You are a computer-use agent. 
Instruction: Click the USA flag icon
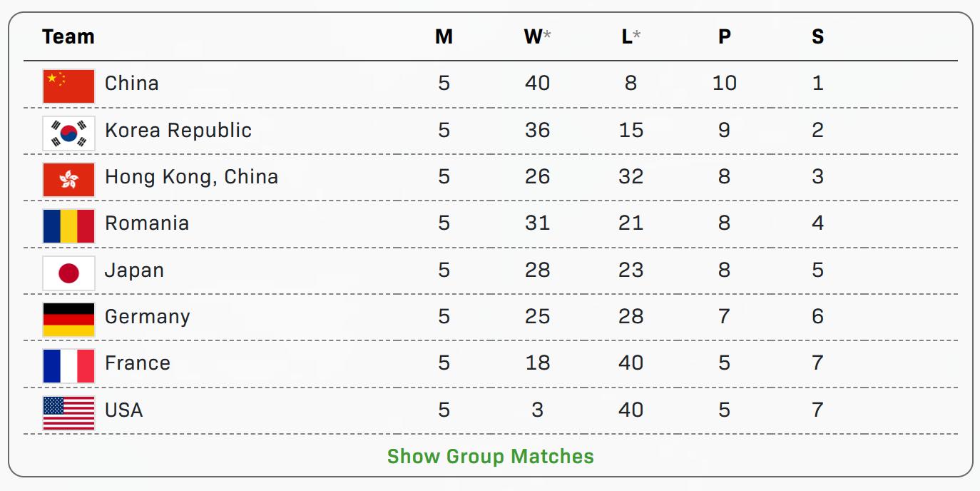coord(68,413)
